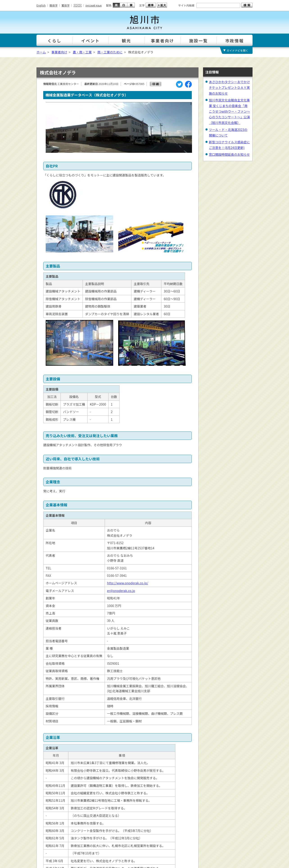
Task: Switch language to 繁体字
Action: point(65,6)
